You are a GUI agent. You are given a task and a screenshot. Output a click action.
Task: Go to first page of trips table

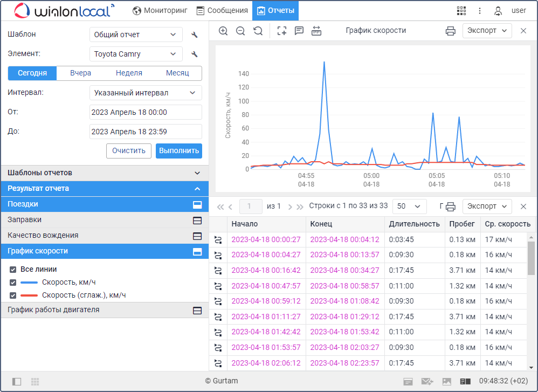220,207
